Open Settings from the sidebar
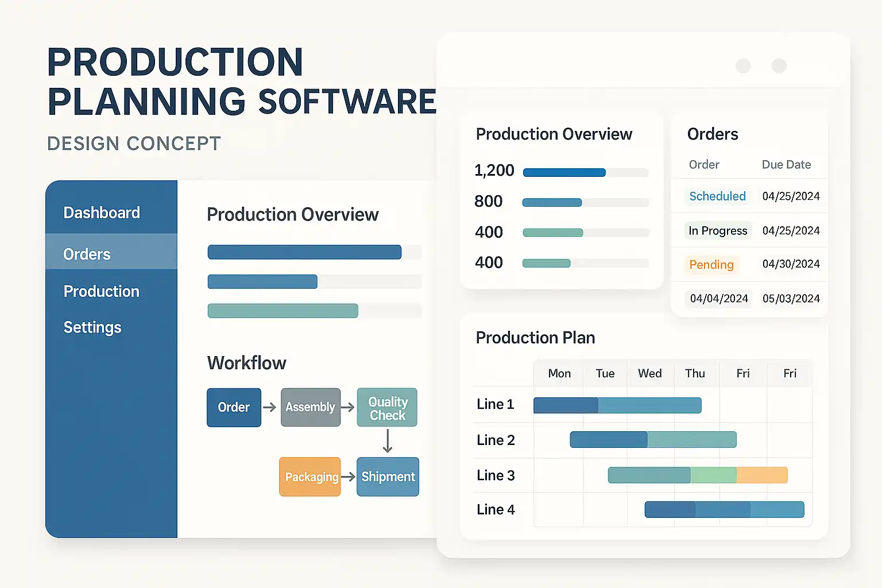This screenshot has height=588, width=882. click(92, 327)
